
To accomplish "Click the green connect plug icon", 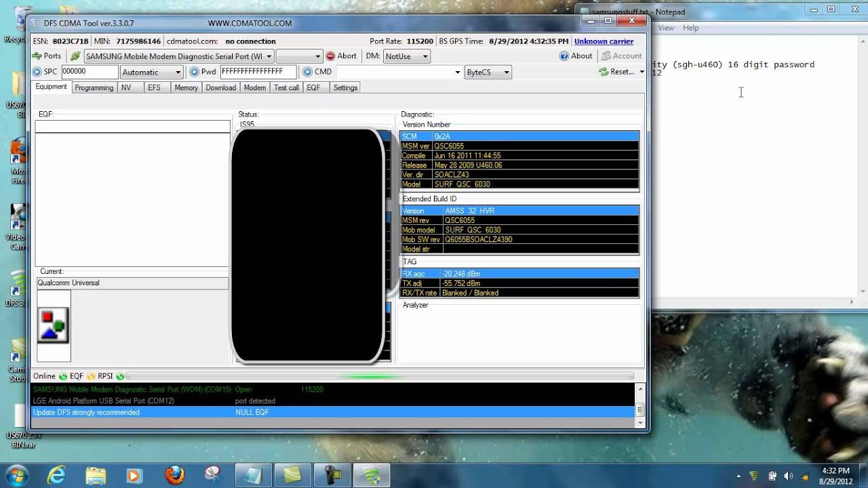I will 75,56.
